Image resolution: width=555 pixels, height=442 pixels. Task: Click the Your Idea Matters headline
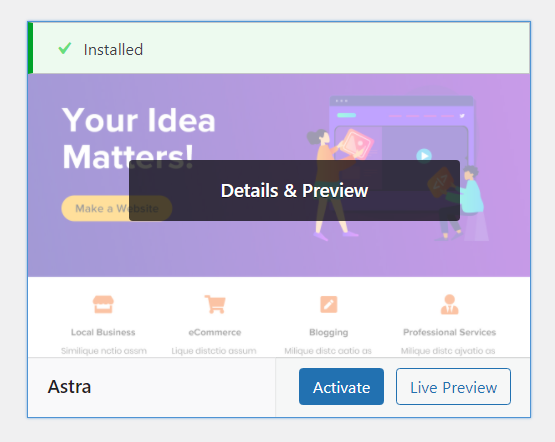[x=139, y=138]
